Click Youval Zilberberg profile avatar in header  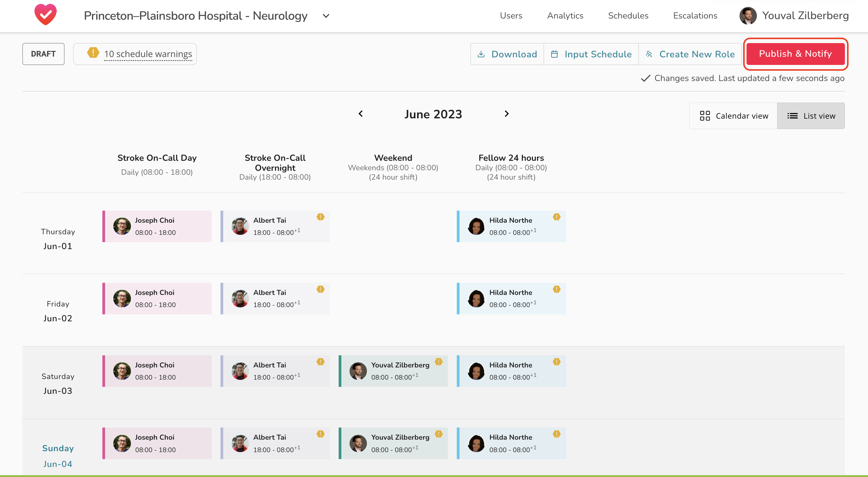(x=748, y=16)
